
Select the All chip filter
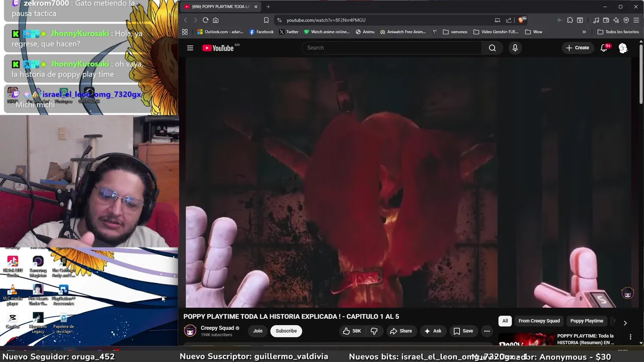(x=505, y=321)
